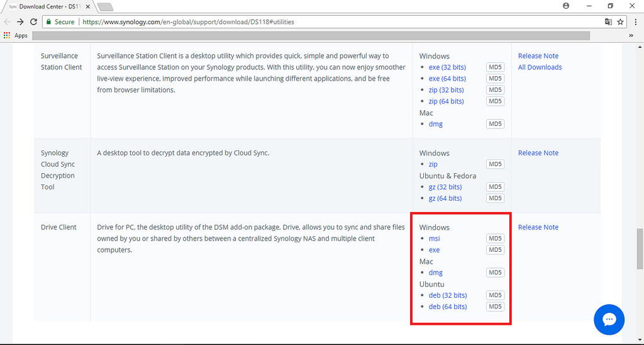Click the Drive Client row title

(x=58, y=227)
